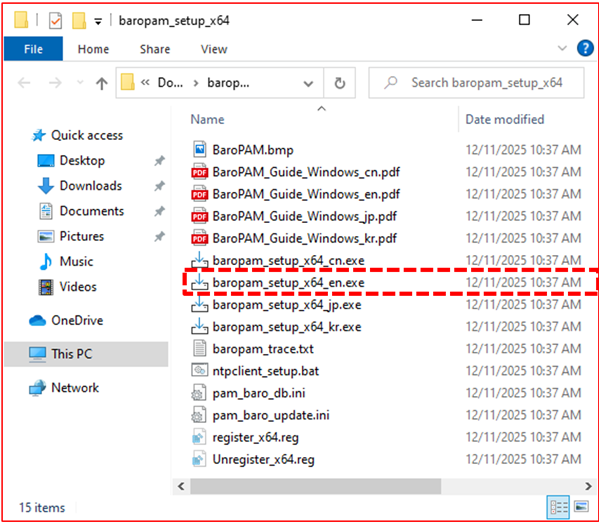Select baropam_setup_x64_jp.exe installer icon
This screenshot has height=523, width=599.
(199, 304)
